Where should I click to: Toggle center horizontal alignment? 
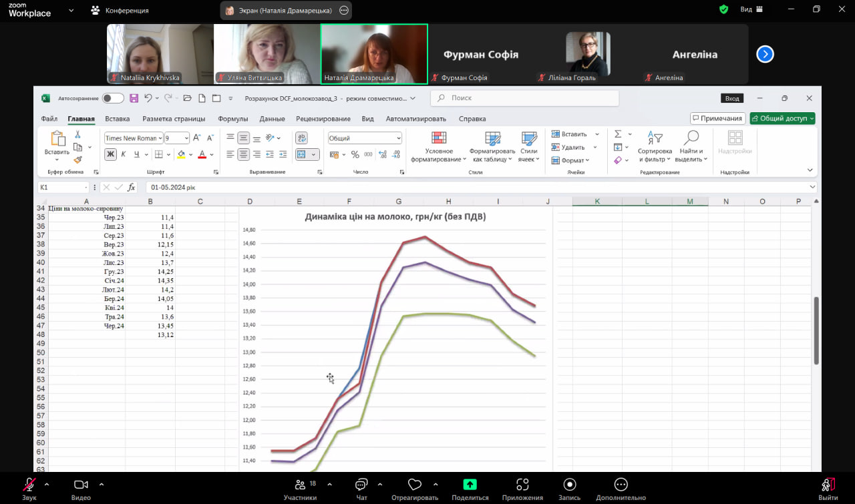pos(244,154)
